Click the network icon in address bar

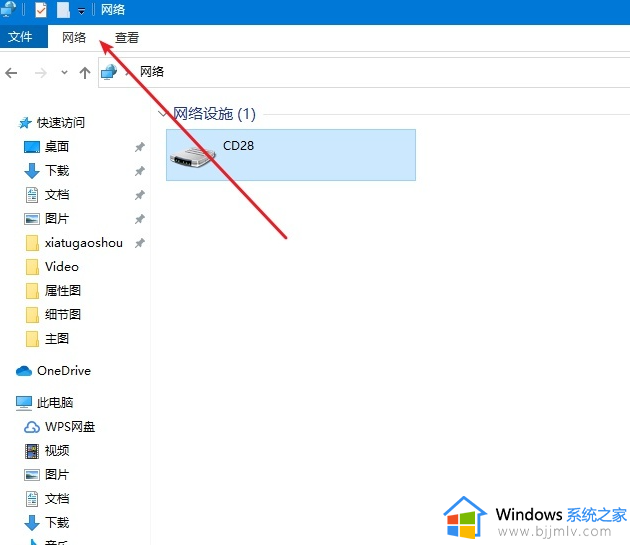(109, 72)
